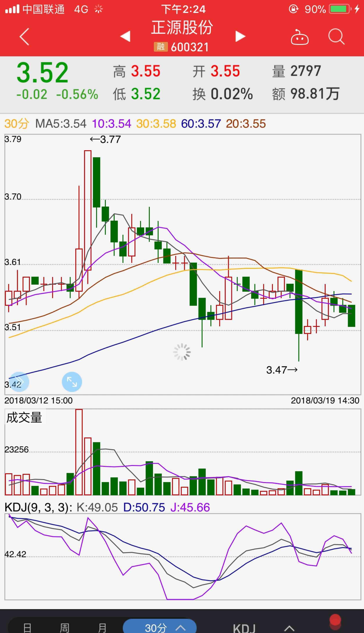
Task: Tap the 30分 period label above chart
Action: click(x=16, y=124)
